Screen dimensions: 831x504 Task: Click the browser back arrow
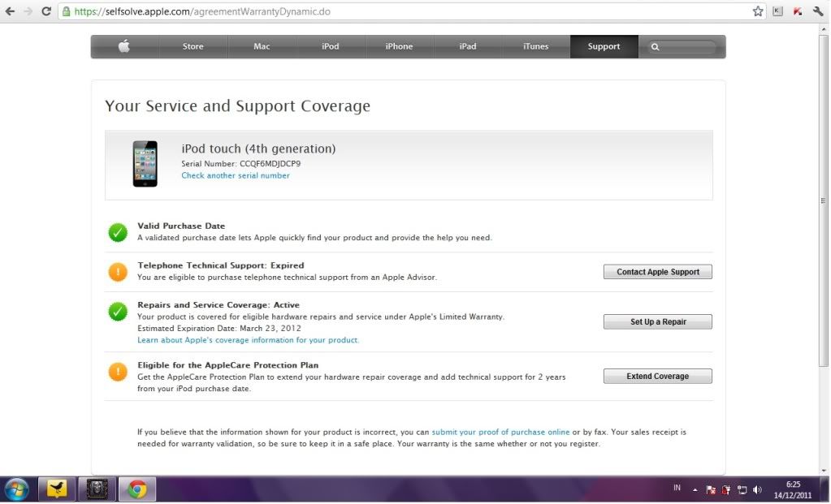click(x=10, y=11)
